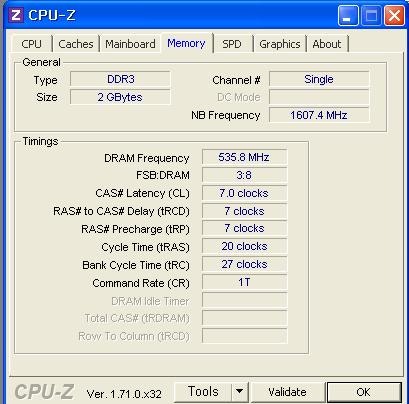The image size is (409, 404).
Task: Click the disabled maximize button
Action: pyautogui.click(x=371, y=15)
